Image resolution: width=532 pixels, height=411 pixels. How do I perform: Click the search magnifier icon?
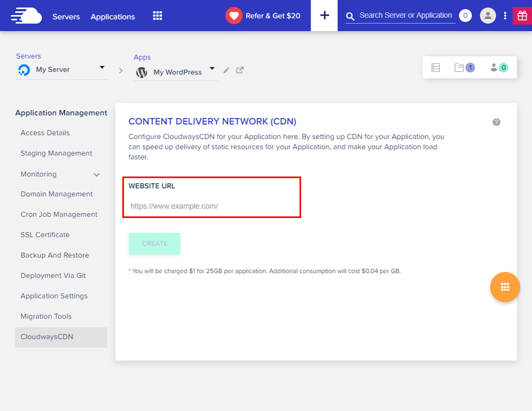point(350,16)
